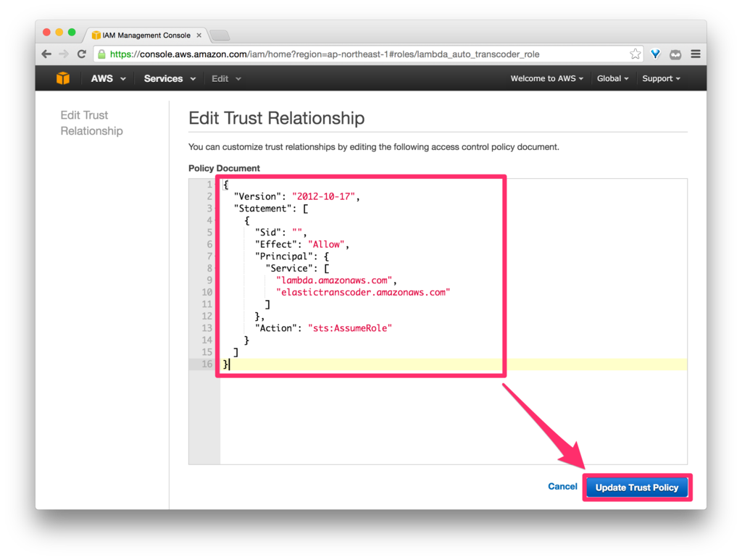The width and height of the screenshot is (742, 560).
Task: Close the IAM Management Console tab
Action: point(199,35)
